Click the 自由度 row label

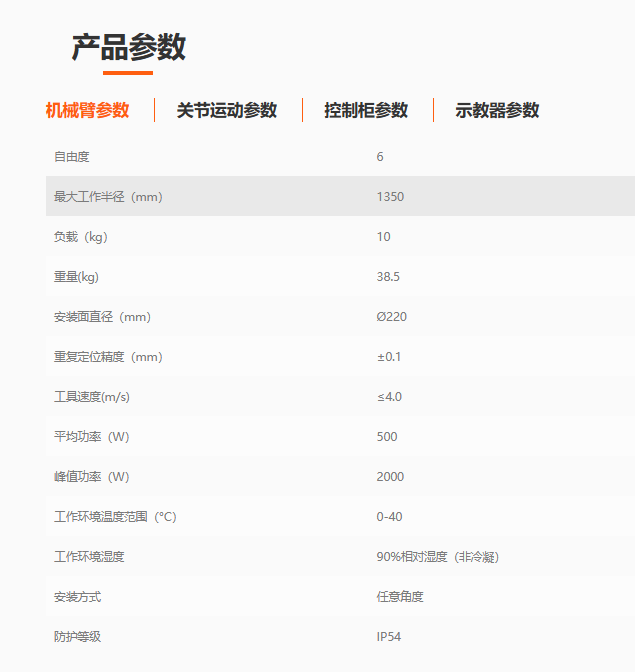[72, 157]
